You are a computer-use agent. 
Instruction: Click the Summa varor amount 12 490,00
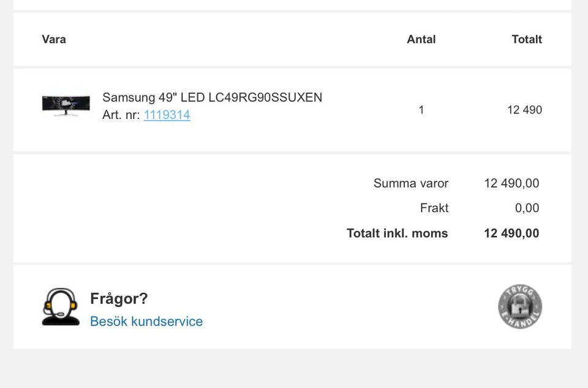coord(511,183)
